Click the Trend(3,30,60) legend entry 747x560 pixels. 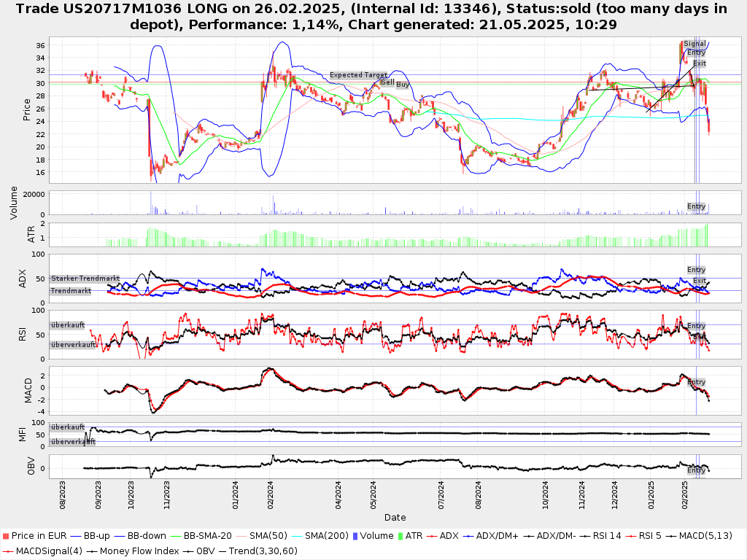(252, 551)
